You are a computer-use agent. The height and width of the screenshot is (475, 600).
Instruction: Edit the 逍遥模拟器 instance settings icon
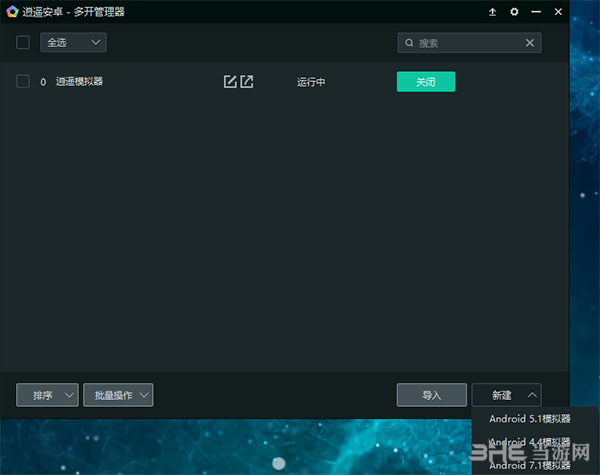[x=230, y=82]
